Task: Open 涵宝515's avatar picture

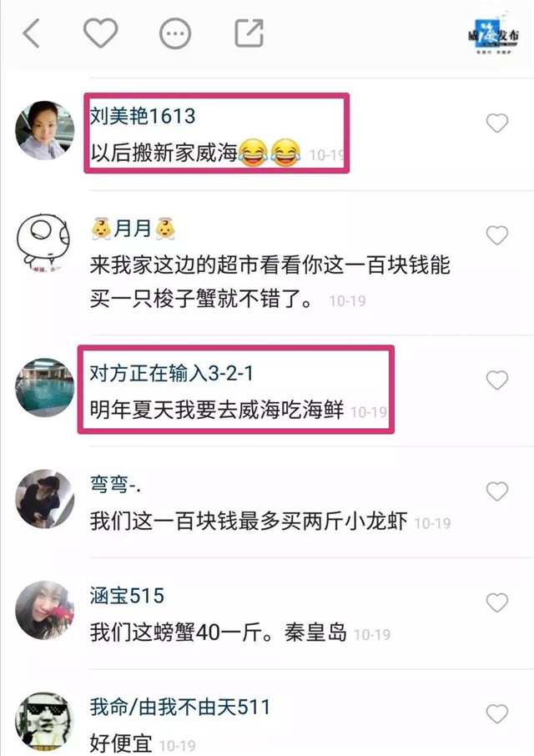Action: 45,610
